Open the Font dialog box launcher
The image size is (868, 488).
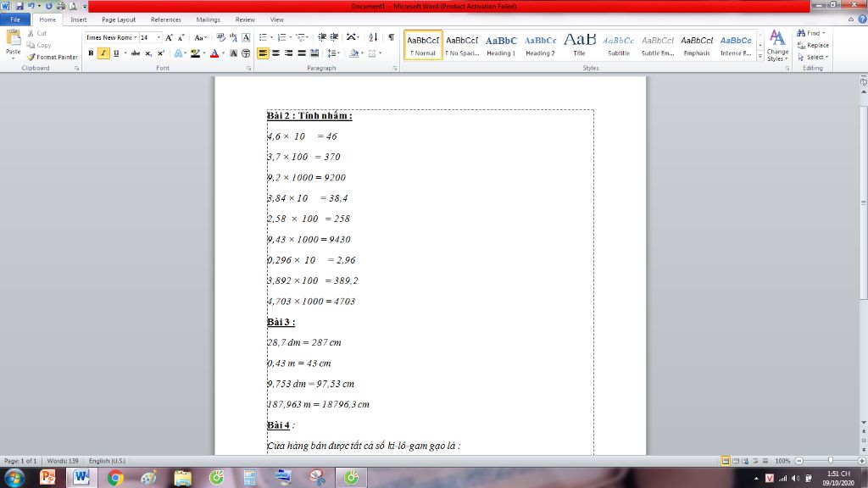click(x=248, y=68)
